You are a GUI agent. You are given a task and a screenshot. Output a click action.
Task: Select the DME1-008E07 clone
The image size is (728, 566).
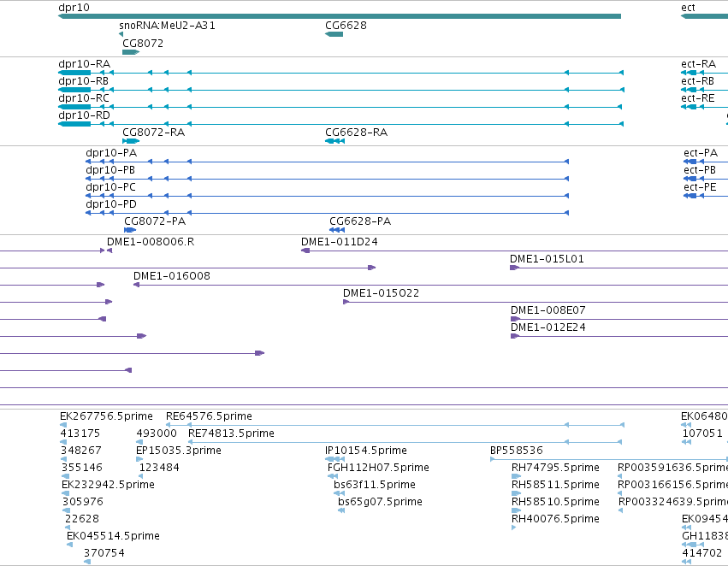coord(619,319)
